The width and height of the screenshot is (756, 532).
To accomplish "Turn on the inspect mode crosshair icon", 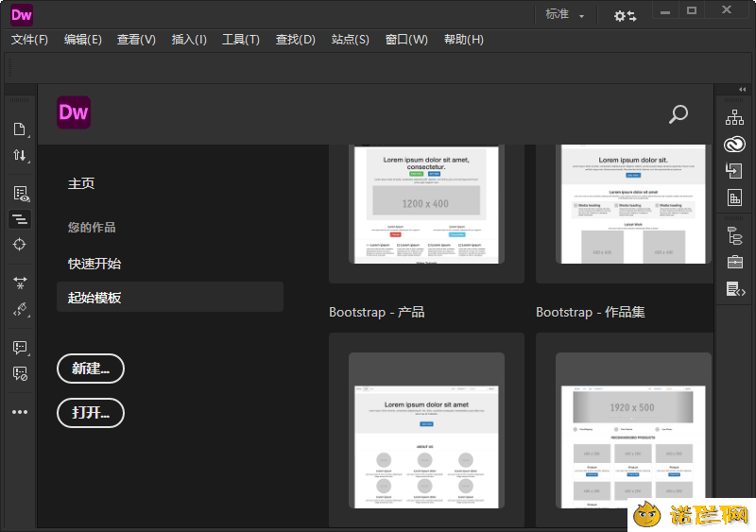I will pos(19,245).
